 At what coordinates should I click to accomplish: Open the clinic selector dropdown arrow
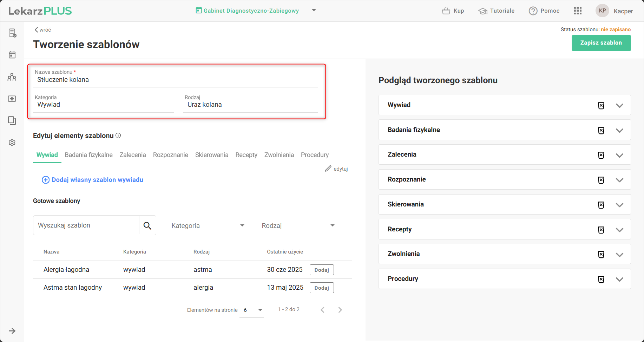[314, 11]
